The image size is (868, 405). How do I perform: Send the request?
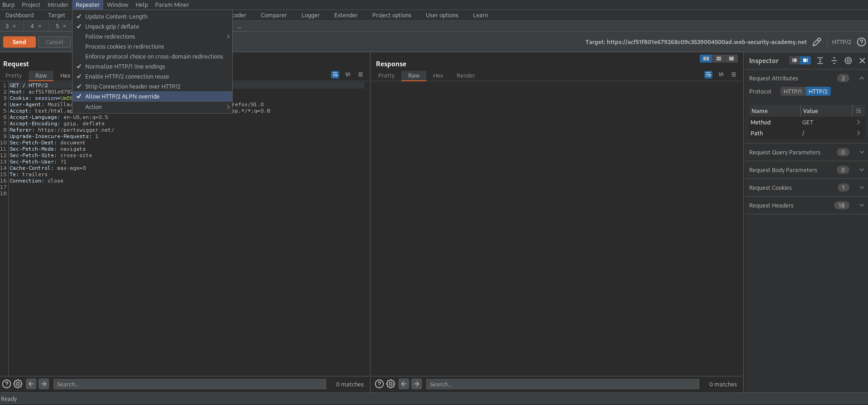point(19,42)
